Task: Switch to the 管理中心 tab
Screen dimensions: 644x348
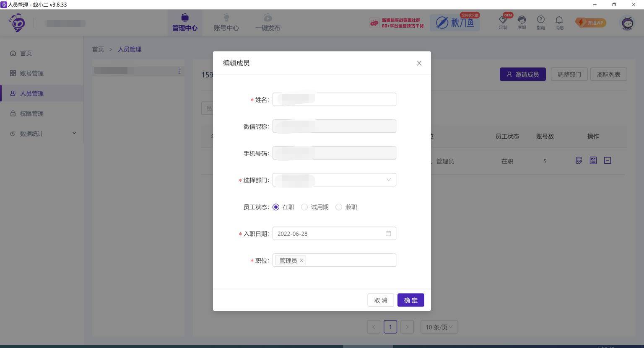Action: [184, 23]
